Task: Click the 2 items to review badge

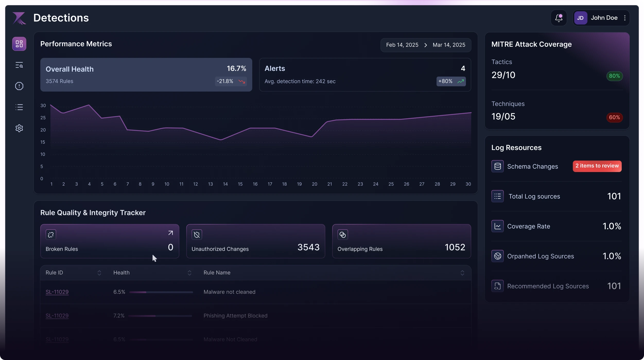Action: 597,166
